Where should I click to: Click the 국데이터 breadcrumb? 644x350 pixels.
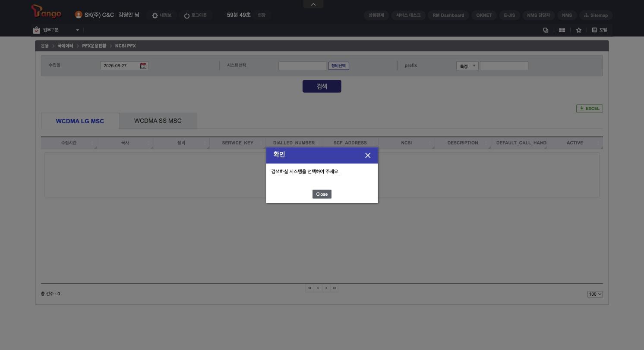click(x=66, y=46)
